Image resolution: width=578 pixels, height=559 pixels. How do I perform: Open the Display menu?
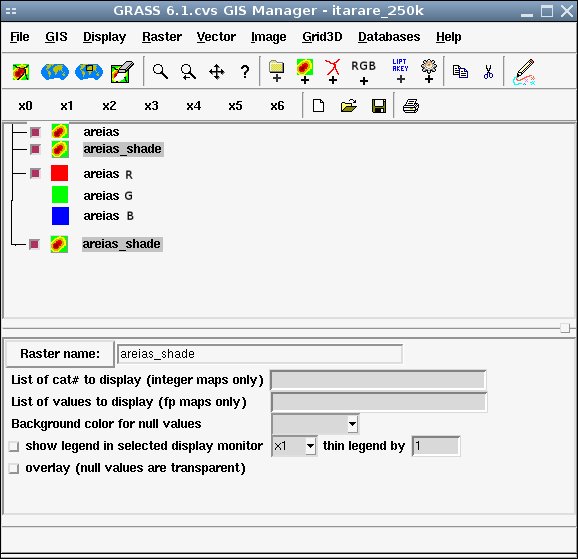pyautogui.click(x=104, y=37)
